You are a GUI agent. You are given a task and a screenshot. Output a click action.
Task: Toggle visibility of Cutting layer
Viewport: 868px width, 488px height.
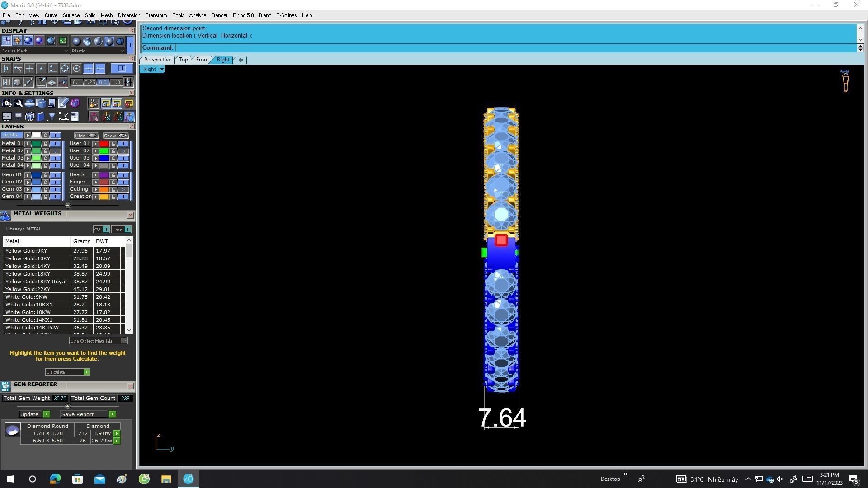pos(123,189)
